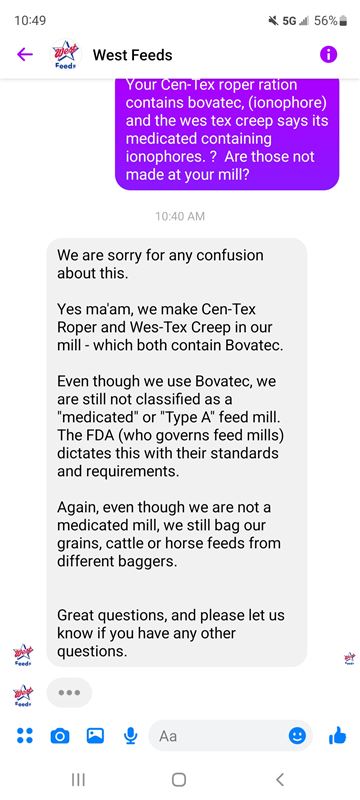Viewport: 360px width, 800px height.
Task: Tap the microphone voice message icon
Action: (x=131, y=735)
